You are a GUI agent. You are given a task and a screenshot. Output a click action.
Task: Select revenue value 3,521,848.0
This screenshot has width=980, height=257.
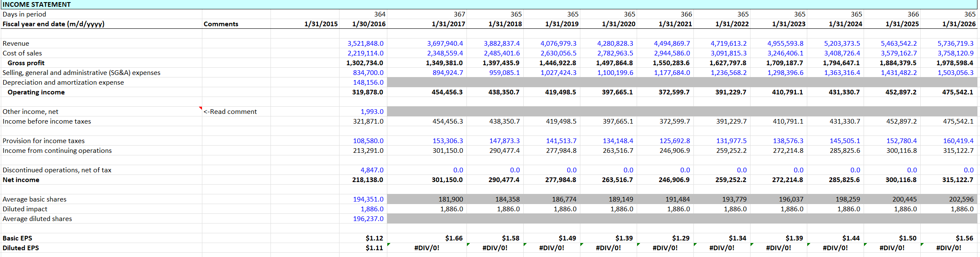[365, 43]
